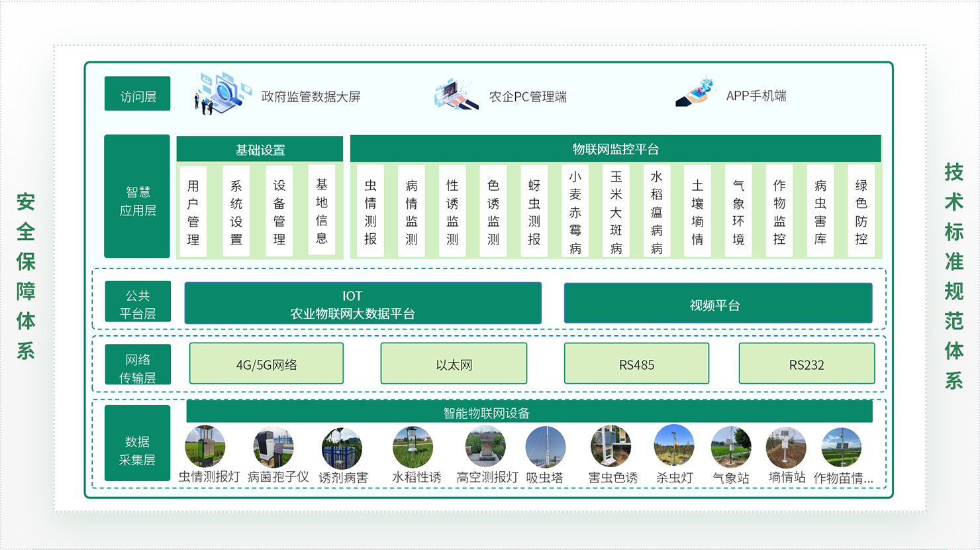Viewport: 980px width, 550px height.
Task: Select the RS232 box
Action: tap(807, 363)
